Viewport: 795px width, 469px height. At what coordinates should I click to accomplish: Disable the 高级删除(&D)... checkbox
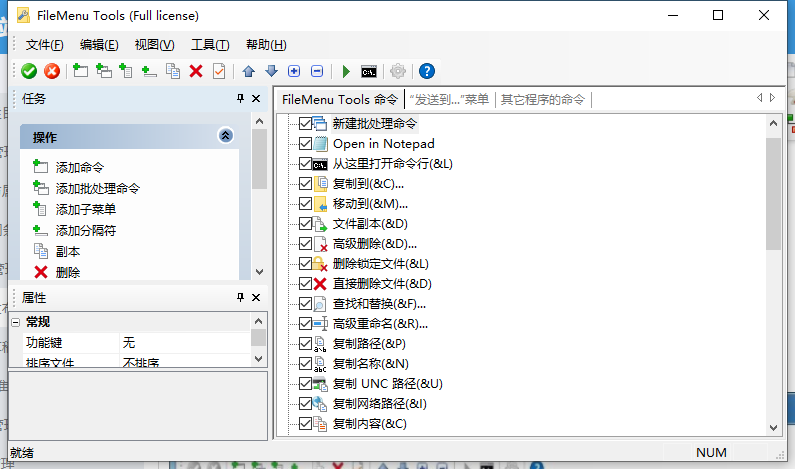pos(305,243)
